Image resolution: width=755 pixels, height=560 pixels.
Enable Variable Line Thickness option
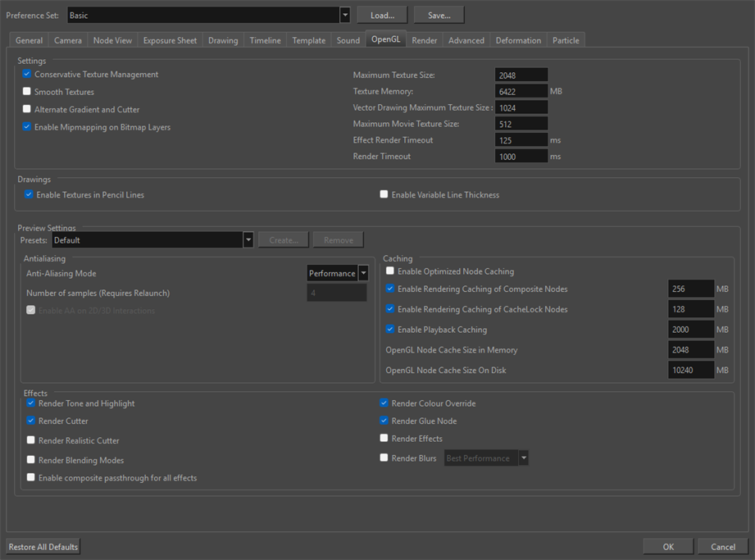pos(384,195)
